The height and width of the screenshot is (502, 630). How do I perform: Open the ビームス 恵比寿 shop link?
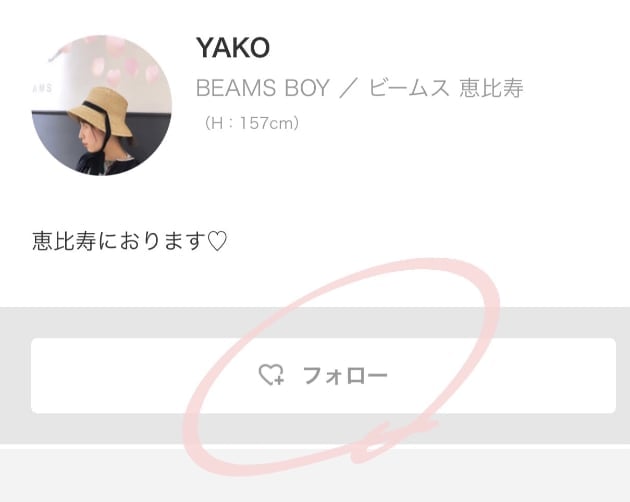point(446,88)
